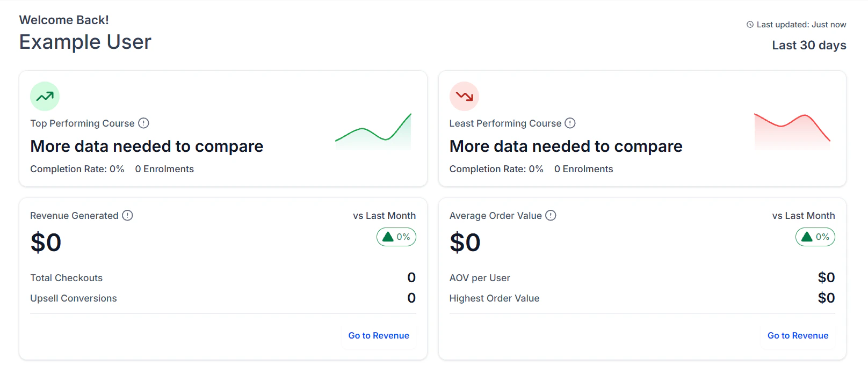
Task: Click the info icon beside Top Performing Course
Action: tap(143, 123)
